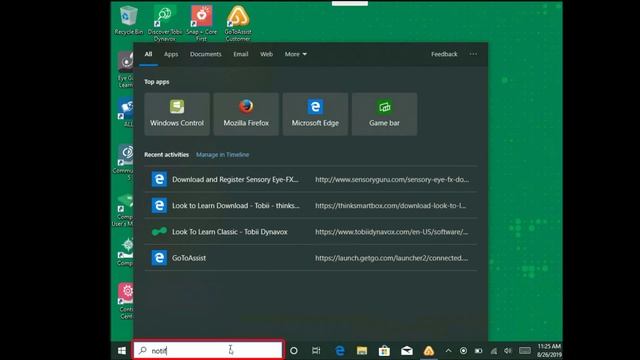Open Download and Register Sensory Eye-FX activity
Image resolution: width=640 pixels, height=360 pixels.
(x=310, y=179)
